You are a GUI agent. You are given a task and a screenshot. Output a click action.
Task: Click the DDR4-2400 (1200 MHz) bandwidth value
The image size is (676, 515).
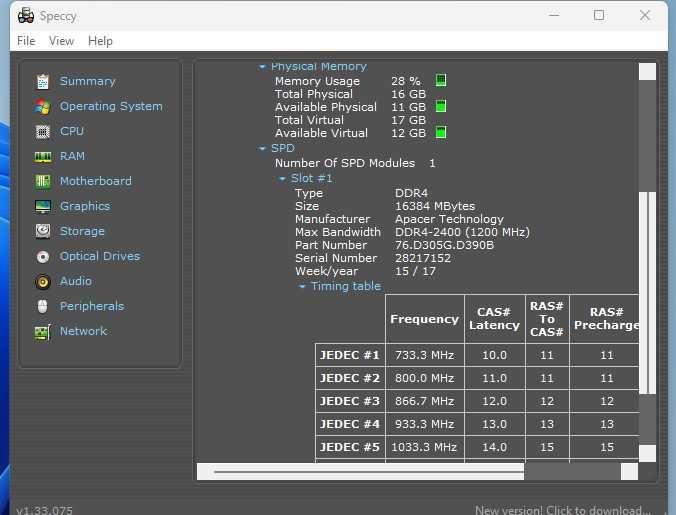pos(462,232)
